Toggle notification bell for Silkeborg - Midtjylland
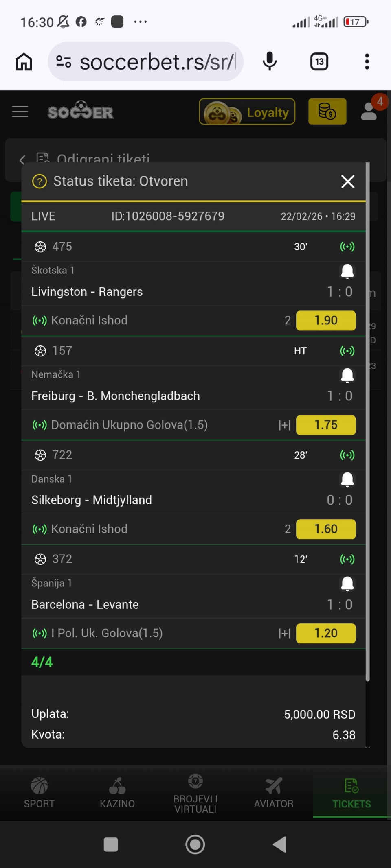The height and width of the screenshot is (868, 391). pos(347,479)
